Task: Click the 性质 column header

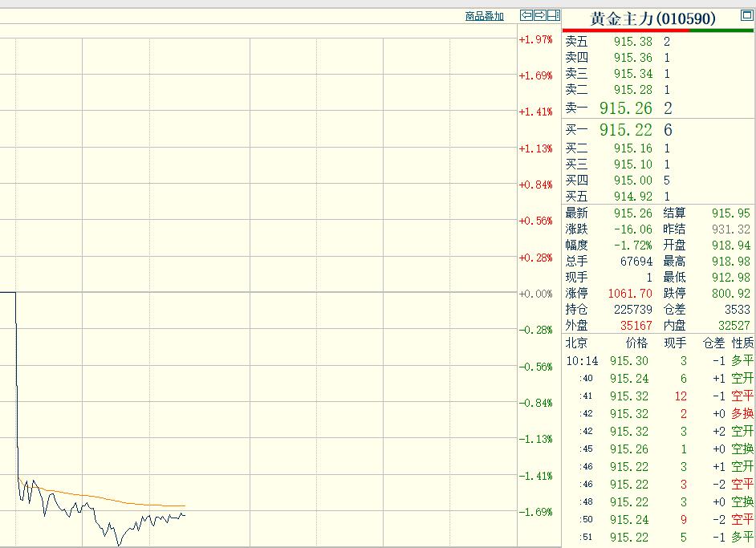Action: tap(742, 343)
